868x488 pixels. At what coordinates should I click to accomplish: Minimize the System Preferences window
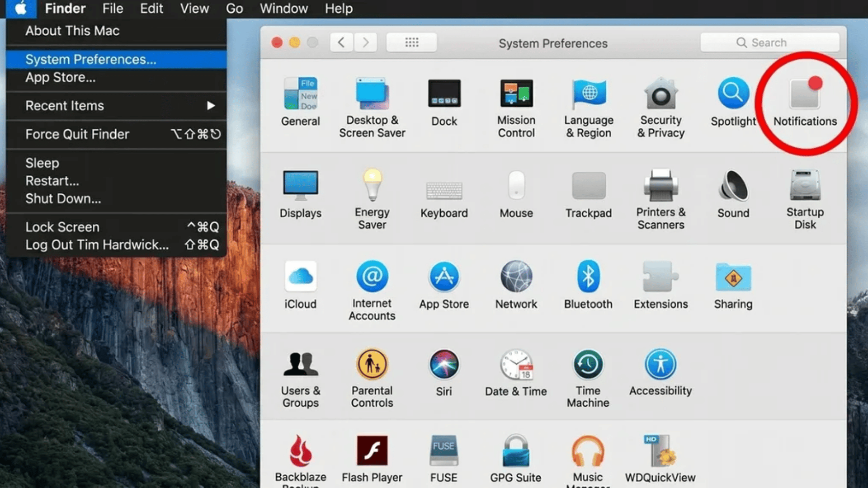click(295, 42)
